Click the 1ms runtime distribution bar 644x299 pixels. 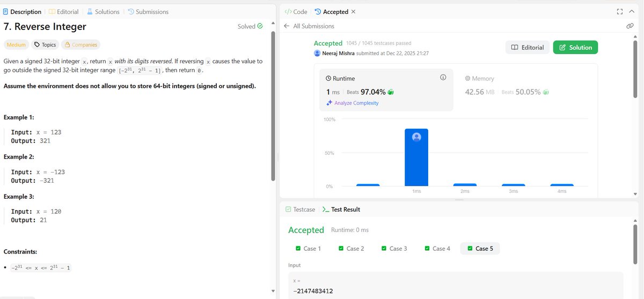pos(416,158)
